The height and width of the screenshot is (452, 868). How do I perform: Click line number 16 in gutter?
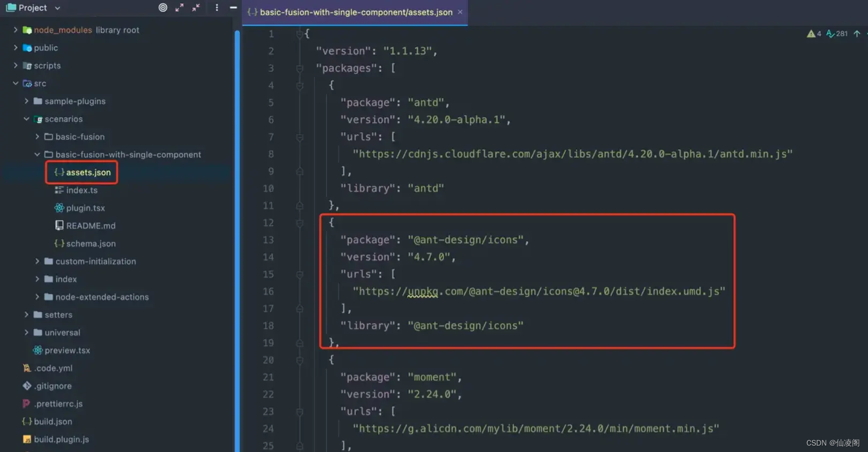(268, 292)
